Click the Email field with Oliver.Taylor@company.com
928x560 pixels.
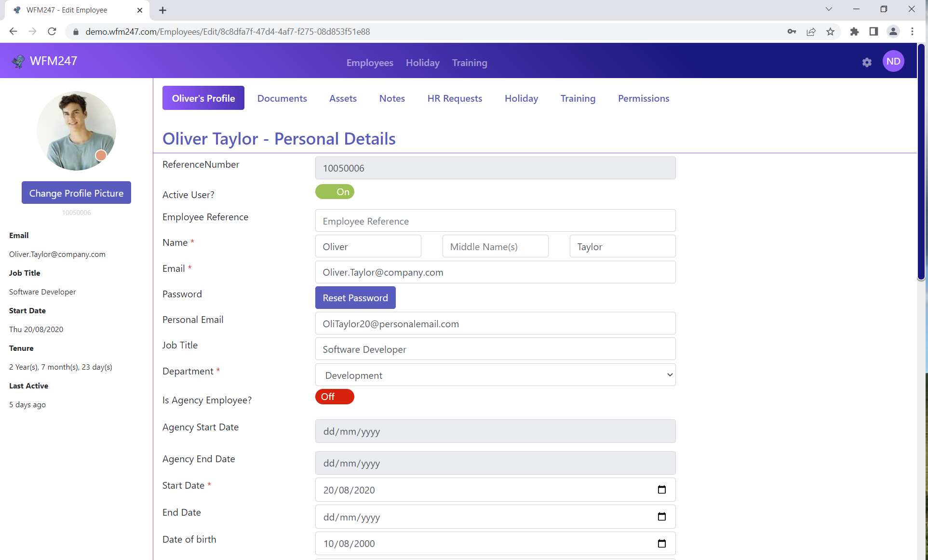coord(495,272)
